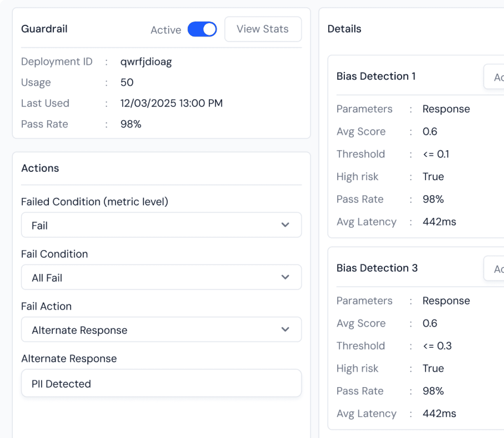Click Avg Latency 442ms in Bias Detection 1
504x438 pixels.
click(x=439, y=222)
